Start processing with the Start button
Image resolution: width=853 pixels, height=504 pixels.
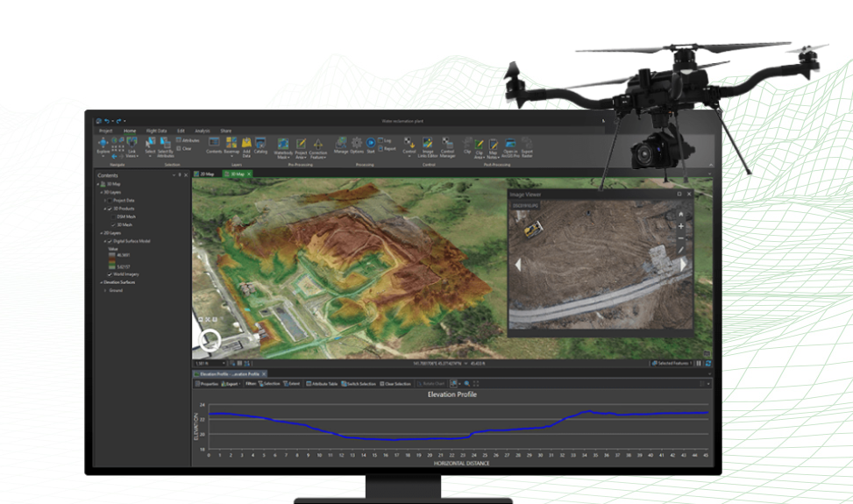coord(370,143)
